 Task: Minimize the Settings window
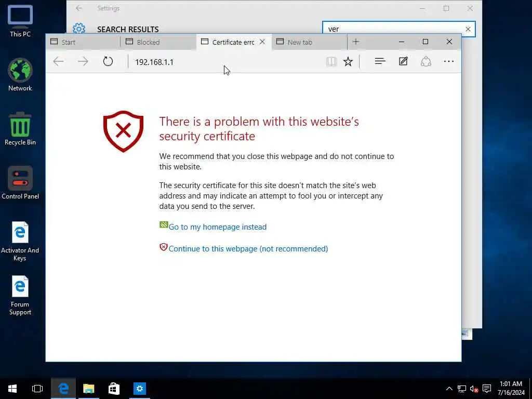coord(422,8)
